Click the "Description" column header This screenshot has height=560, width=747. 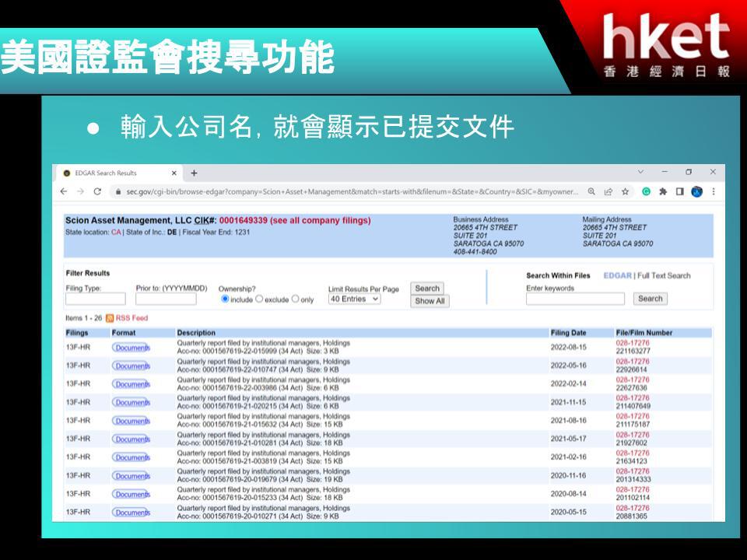pos(196,333)
